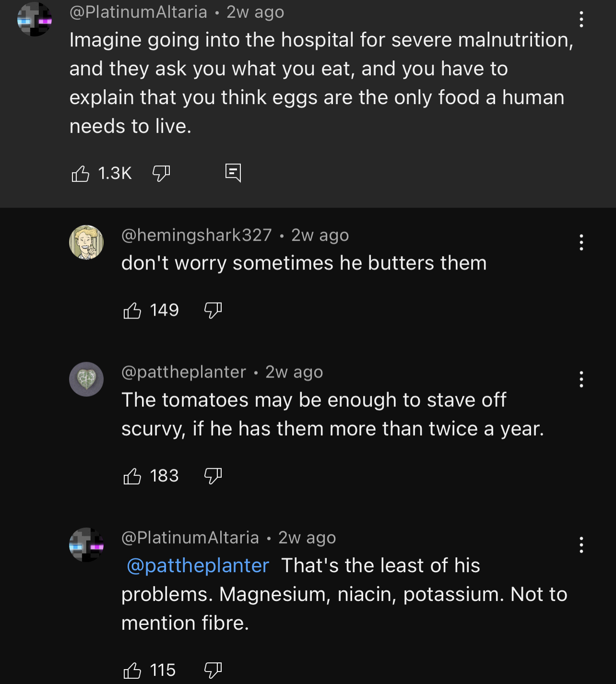616x684 pixels.
Task: Open options menu for hemingshark327's reply
Action: tap(581, 242)
